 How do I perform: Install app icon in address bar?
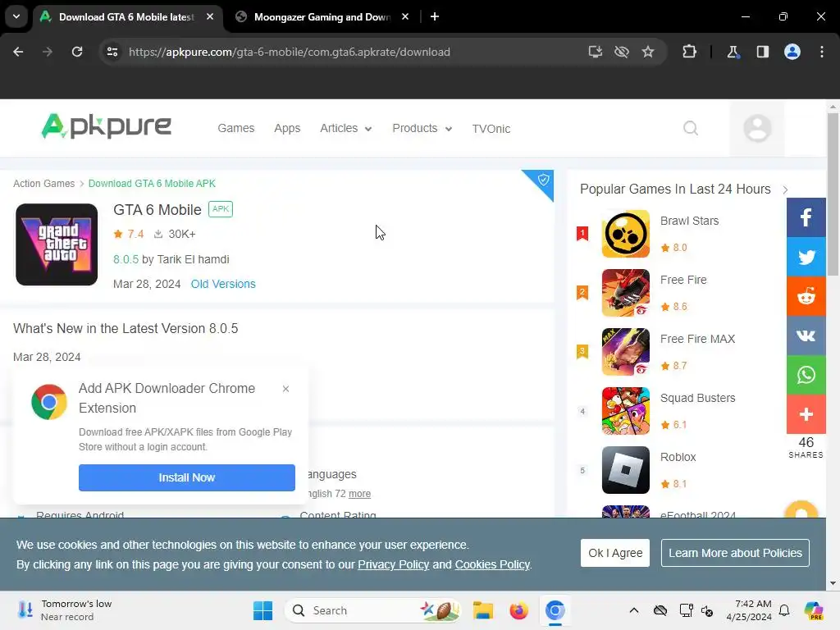tap(596, 52)
